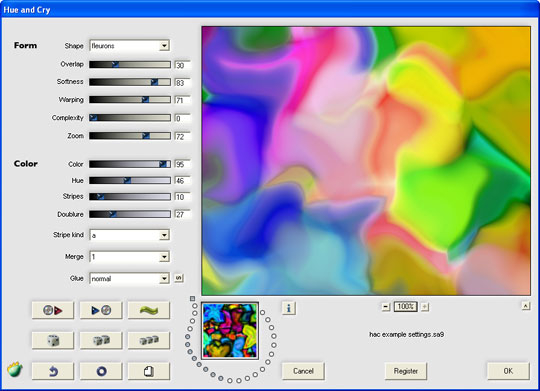The height and width of the screenshot is (391, 540).
Task: Open the Merge dropdown
Action: pyautogui.click(x=129, y=257)
